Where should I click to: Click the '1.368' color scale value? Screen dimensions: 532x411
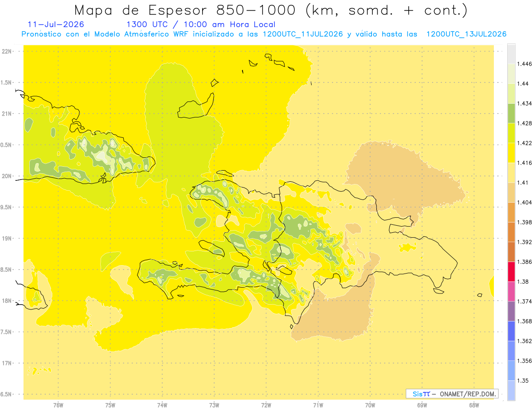tap(524, 321)
